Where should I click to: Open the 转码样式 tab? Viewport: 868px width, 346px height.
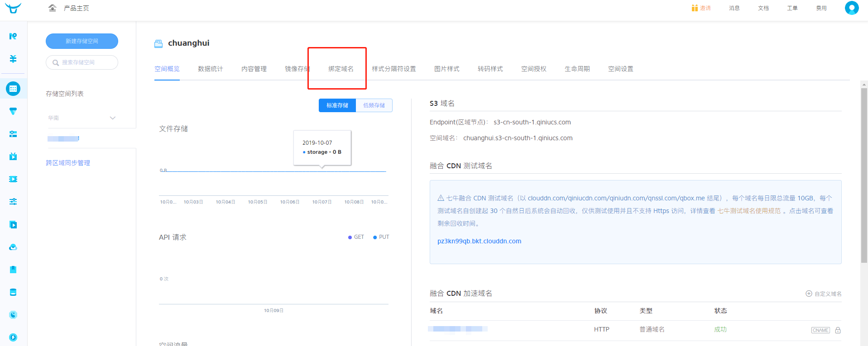click(x=490, y=69)
